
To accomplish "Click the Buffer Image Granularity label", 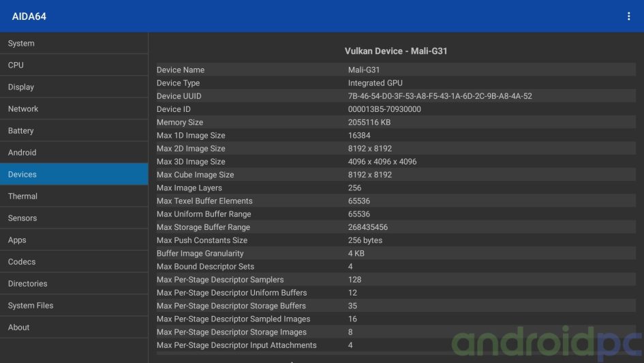I will (x=200, y=254).
